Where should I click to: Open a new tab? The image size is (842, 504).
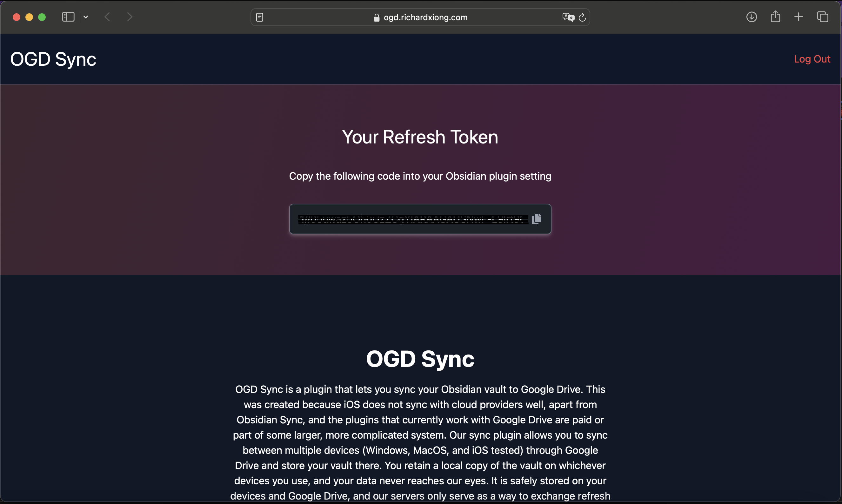(x=799, y=17)
